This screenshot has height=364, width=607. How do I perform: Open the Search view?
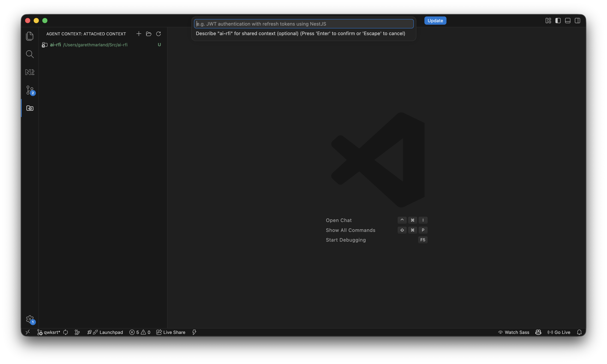(30, 54)
